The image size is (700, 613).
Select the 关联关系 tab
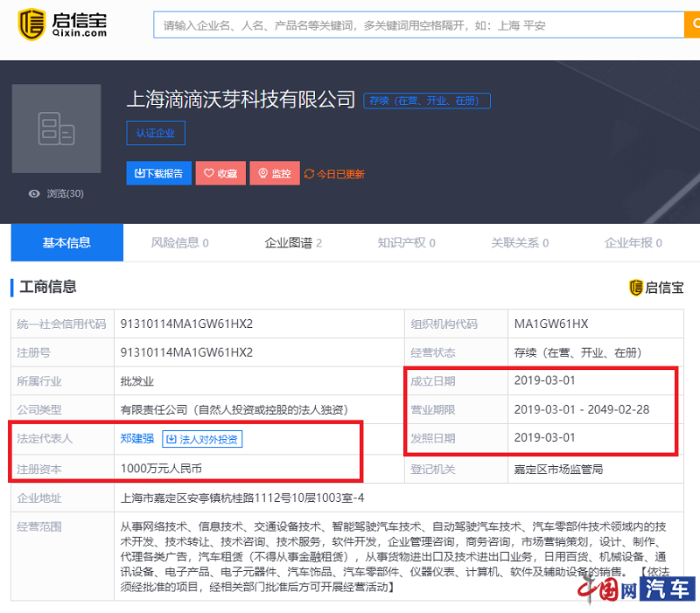pos(520,243)
